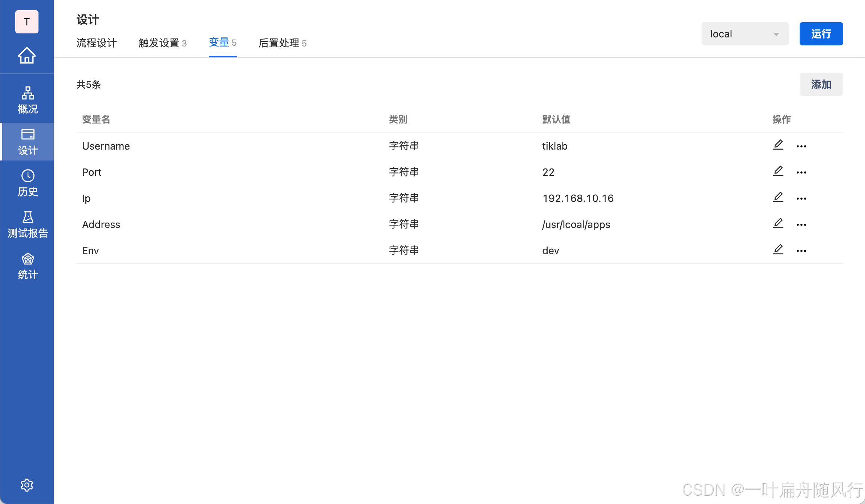865x504 pixels.
Task: Open 历史 history from the sidebar
Action: pos(27,183)
